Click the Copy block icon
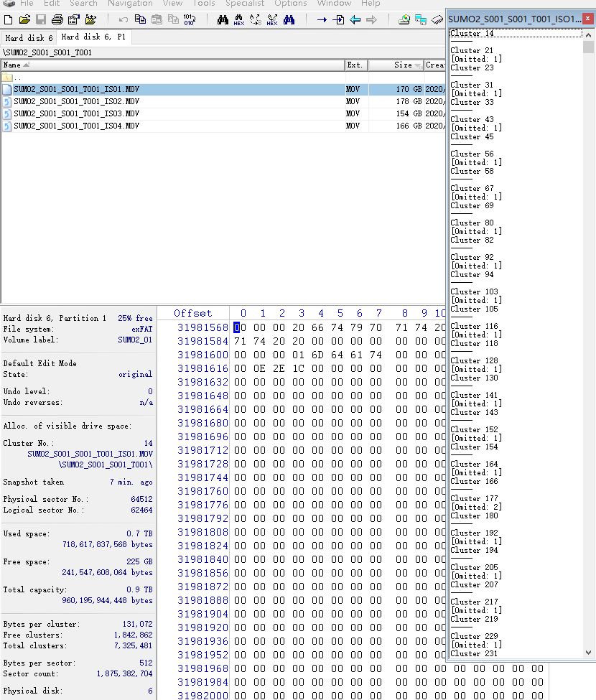The height and width of the screenshot is (700, 596). 140,19
